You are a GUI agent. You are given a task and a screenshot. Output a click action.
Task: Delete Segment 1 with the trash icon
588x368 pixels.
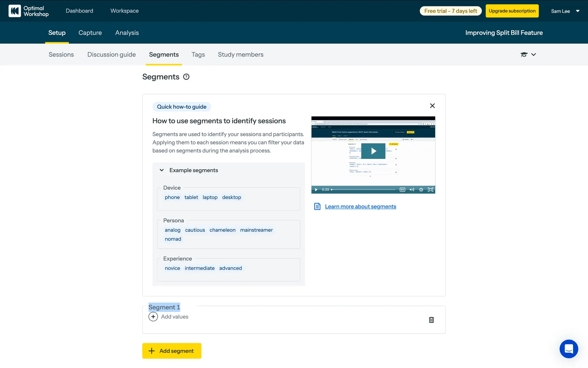click(x=431, y=320)
